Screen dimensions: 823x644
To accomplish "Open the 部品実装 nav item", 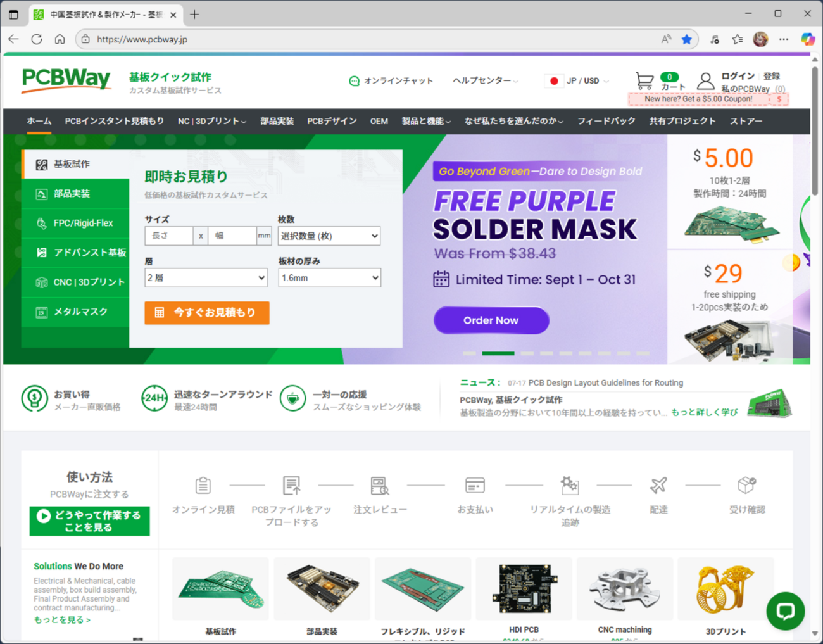I will click(277, 121).
